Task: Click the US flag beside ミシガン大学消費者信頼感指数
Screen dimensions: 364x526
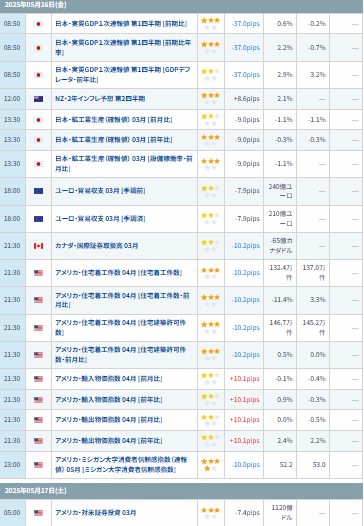Action: click(x=38, y=465)
